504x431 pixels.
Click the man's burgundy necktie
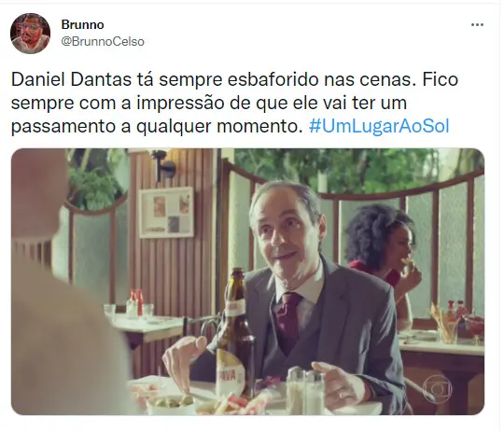pyautogui.click(x=288, y=321)
